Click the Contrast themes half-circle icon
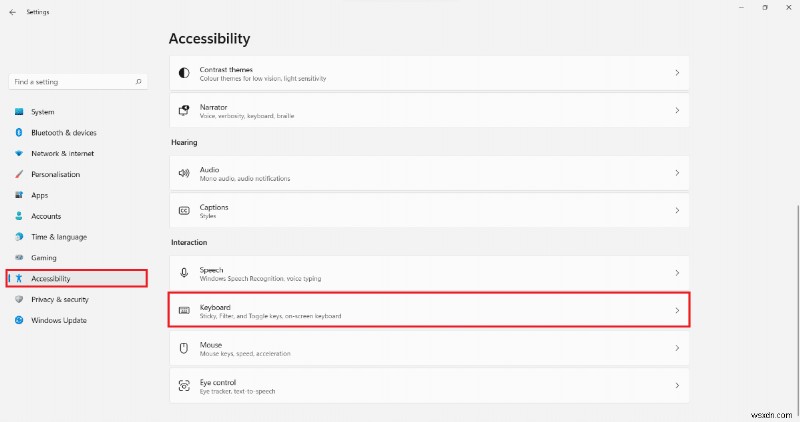This screenshot has width=800, height=422. point(184,73)
